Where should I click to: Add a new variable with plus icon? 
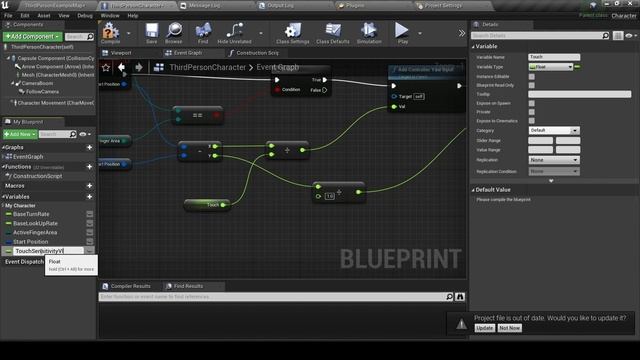pyautogui.click(x=89, y=197)
